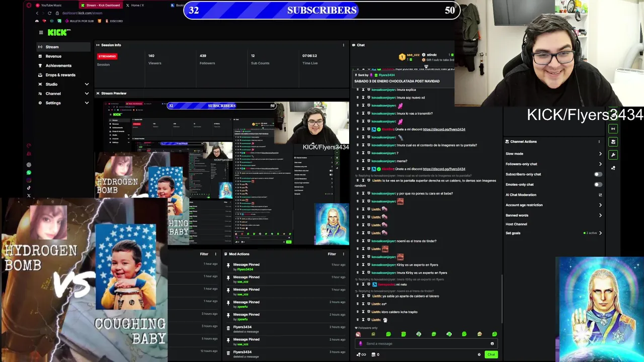The width and height of the screenshot is (644, 362).
Task: Click the purple identity badge in message box
Action: pos(360,343)
